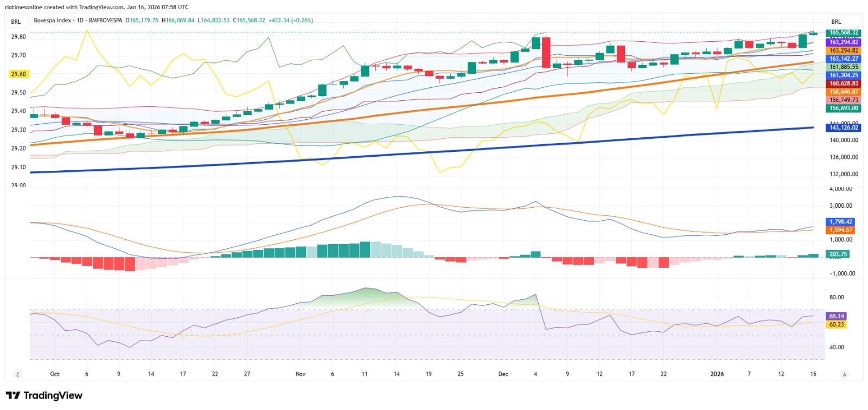Click the Dec marker on the time axis
868x410 pixels.
[503, 374]
